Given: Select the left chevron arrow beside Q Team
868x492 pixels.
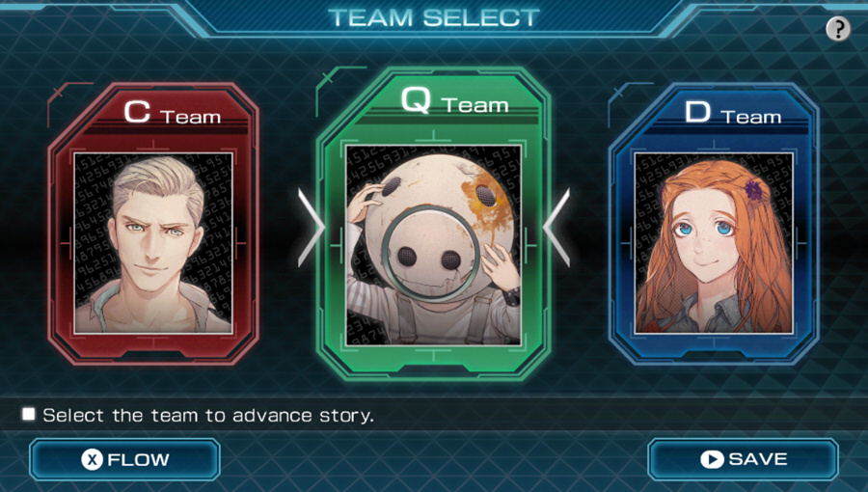Looking at the screenshot, I should [x=310, y=228].
